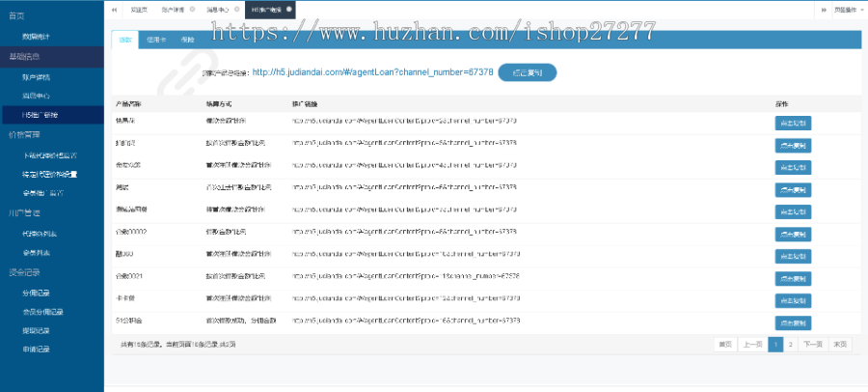The image size is (868, 392).
Task: Copy the link in the 合象00002 row
Action: coord(793,234)
